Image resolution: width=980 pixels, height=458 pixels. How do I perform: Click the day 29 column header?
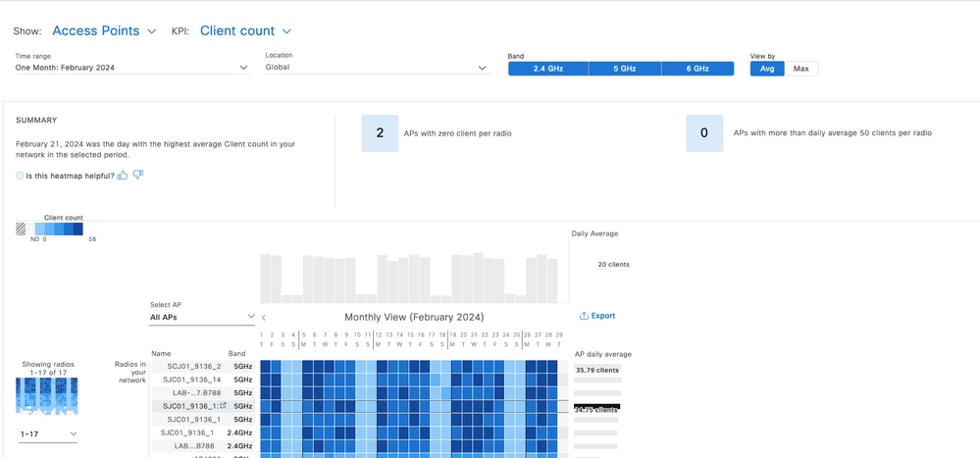pyautogui.click(x=559, y=339)
